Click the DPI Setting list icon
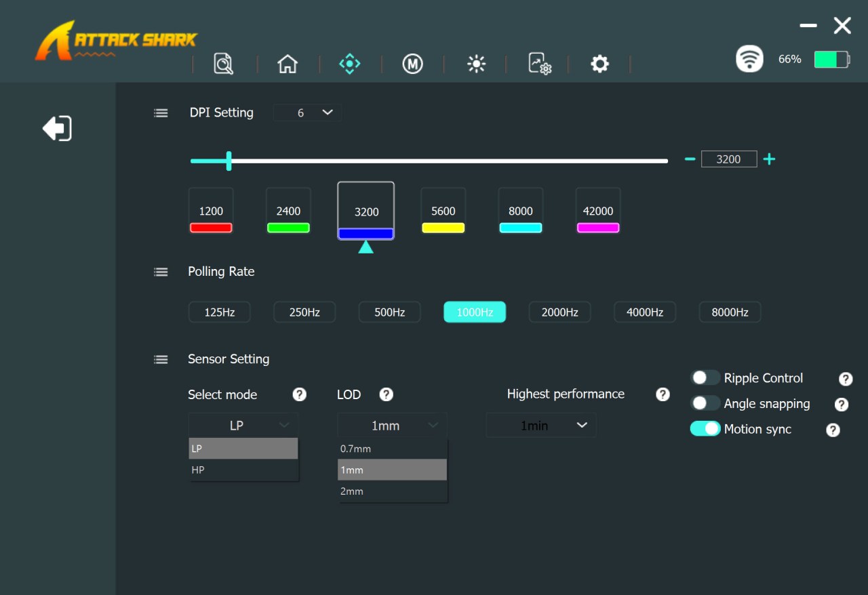Screen dimensions: 868x595 coord(161,113)
